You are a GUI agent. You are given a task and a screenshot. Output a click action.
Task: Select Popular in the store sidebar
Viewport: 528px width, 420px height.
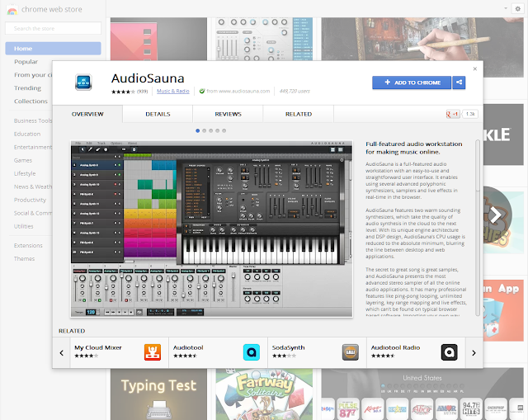click(26, 62)
